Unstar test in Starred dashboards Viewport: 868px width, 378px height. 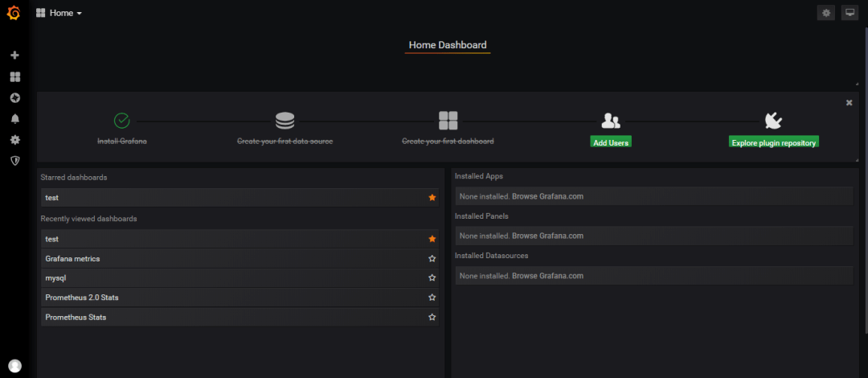coord(432,198)
